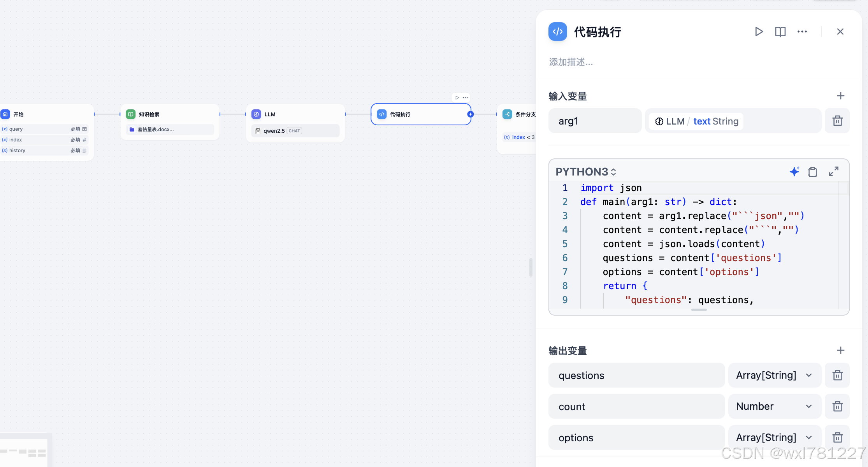Viewport: 868px width, 467px height.
Task: Change the PYTHON3 language selector
Action: (x=586, y=172)
